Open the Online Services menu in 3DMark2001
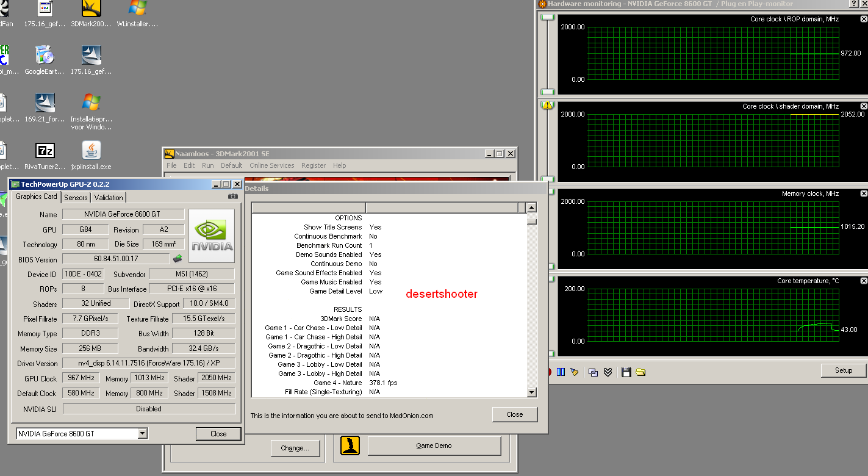The height and width of the screenshot is (476, 868). click(272, 165)
